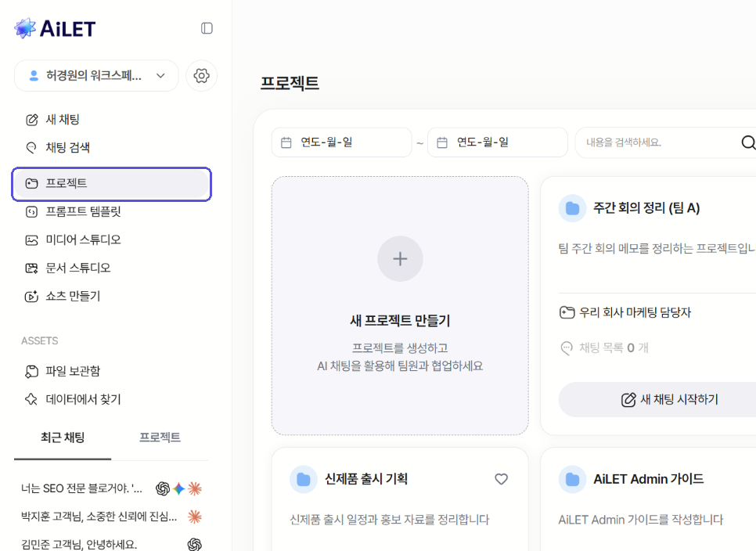The width and height of the screenshot is (756, 551).
Task: Switch to 최근 채팅 tab
Action: [63, 438]
